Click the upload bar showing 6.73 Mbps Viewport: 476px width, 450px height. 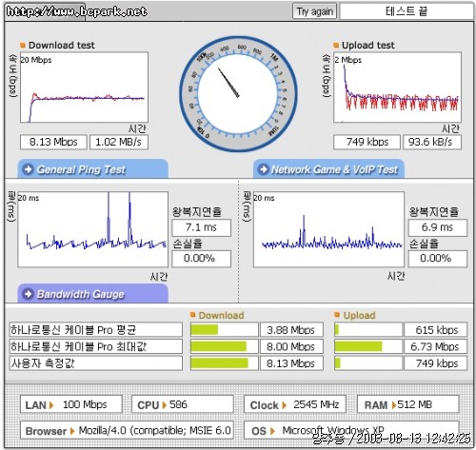point(358,346)
